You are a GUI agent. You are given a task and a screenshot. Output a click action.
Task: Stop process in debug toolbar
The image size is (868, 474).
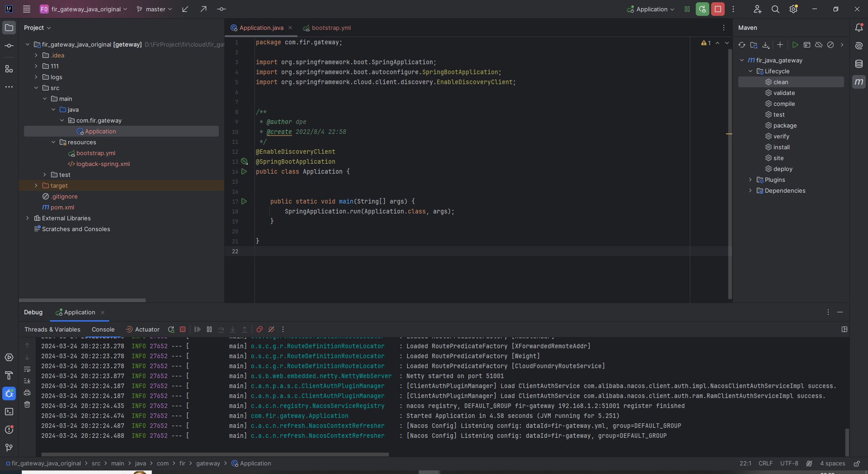183,329
